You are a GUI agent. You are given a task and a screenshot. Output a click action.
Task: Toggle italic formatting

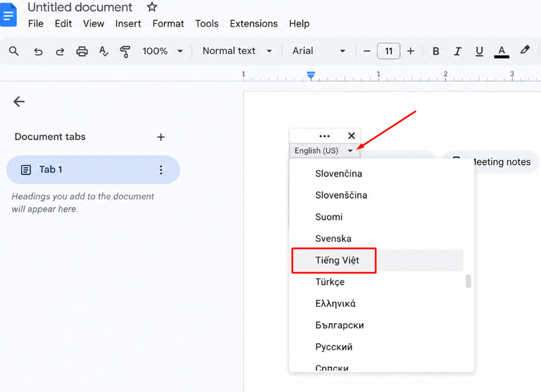point(458,51)
